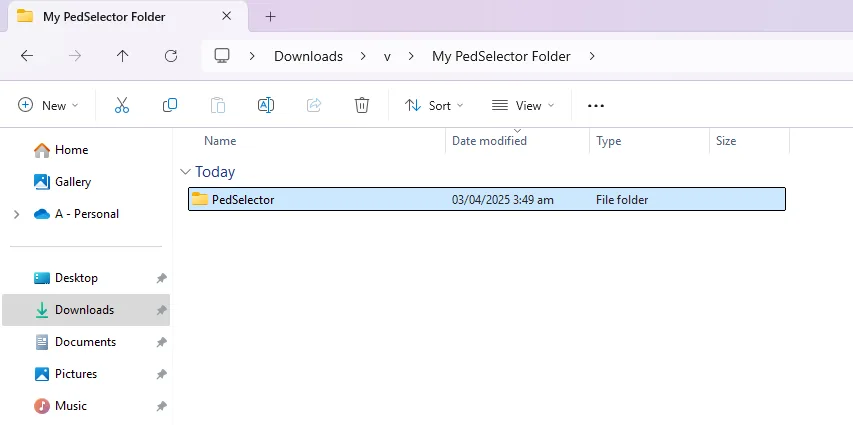Select the My PedSelector Folder tab
The image size is (853, 425).
pos(128,16)
